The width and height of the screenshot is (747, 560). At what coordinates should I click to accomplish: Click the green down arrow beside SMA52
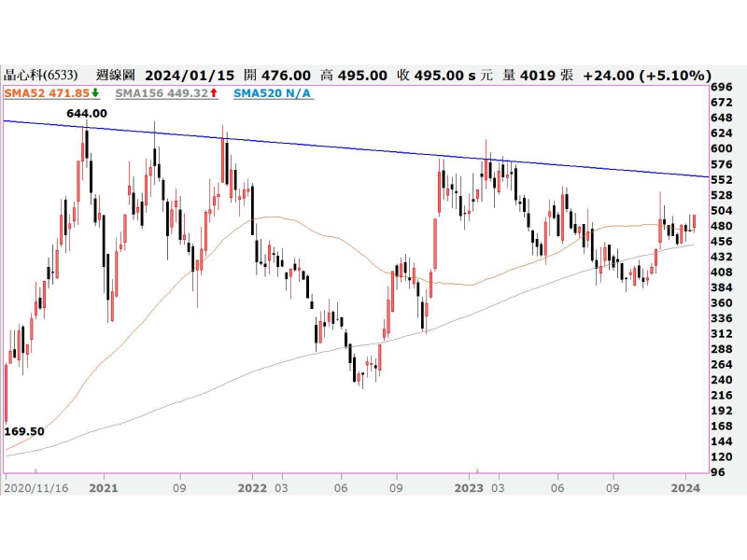pos(95,93)
